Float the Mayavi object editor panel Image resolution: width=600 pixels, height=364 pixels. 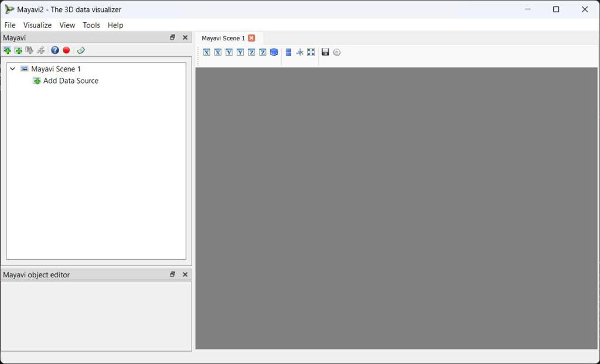click(x=173, y=274)
